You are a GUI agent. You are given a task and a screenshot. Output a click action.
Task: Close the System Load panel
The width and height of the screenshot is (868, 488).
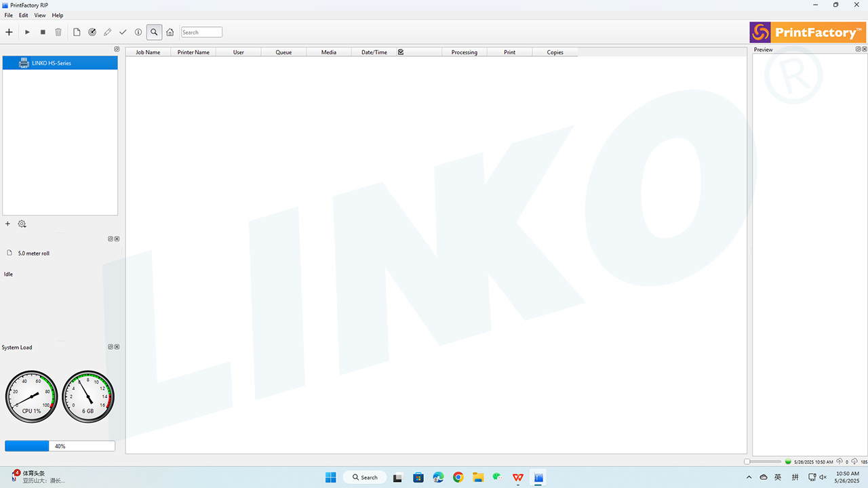117,347
